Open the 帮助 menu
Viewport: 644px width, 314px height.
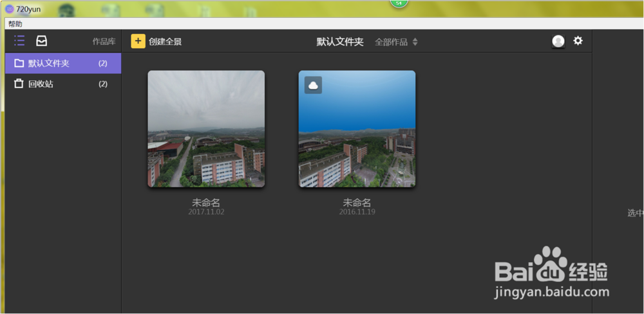click(x=15, y=24)
